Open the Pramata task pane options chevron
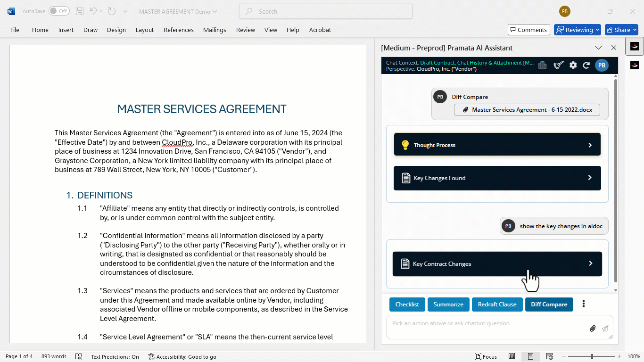 click(x=598, y=48)
